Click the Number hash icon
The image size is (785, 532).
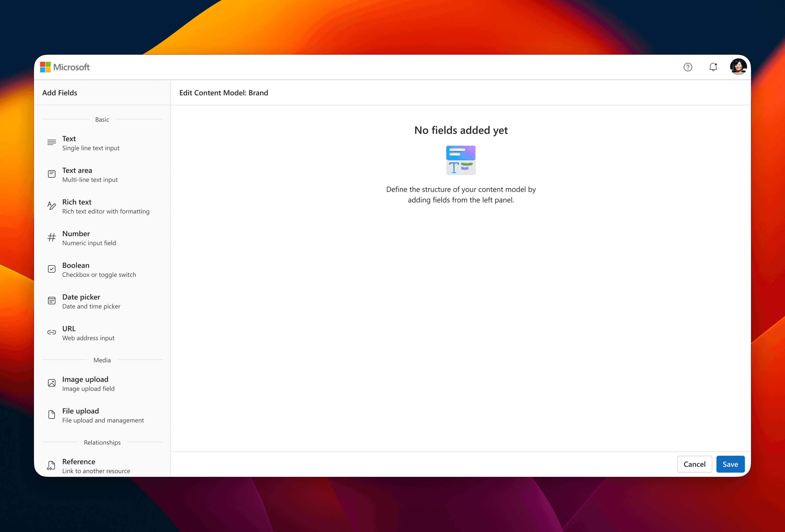coord(52,237)
